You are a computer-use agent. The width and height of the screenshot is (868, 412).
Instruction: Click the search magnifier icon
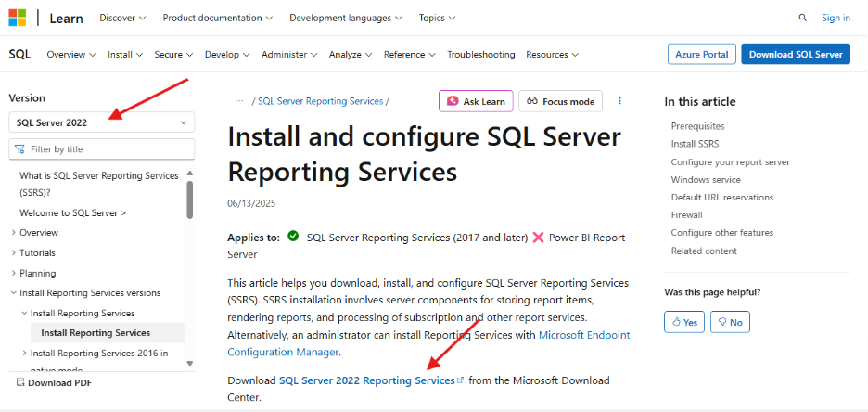(802, 18)
